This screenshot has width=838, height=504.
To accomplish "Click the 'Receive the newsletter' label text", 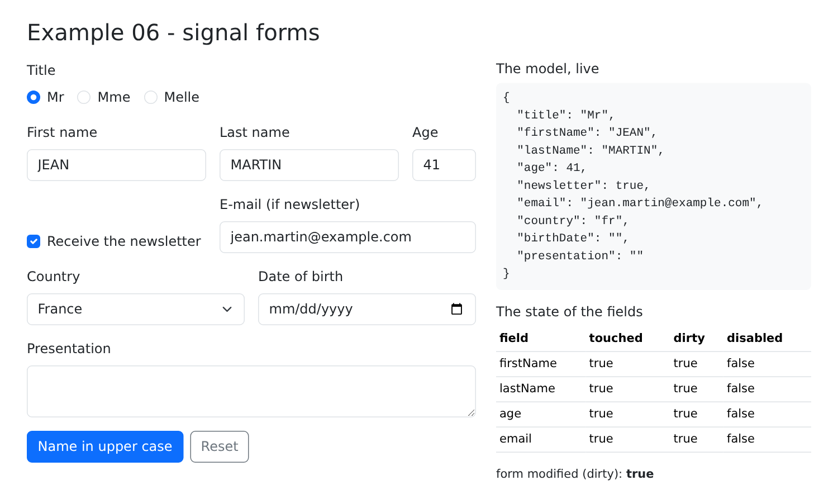I will 124,241.
